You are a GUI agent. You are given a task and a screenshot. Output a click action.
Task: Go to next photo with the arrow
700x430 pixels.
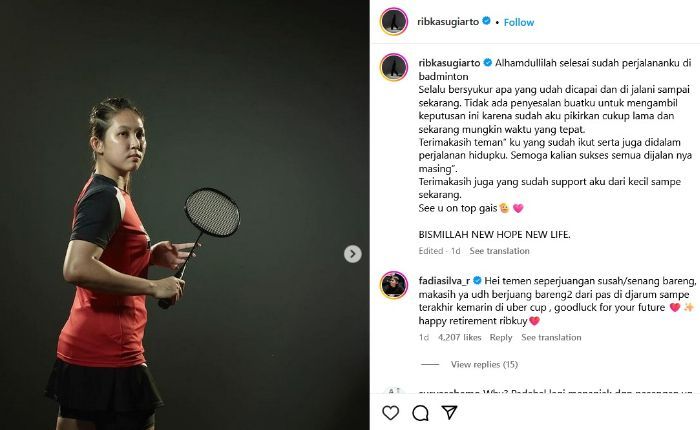tap(353, 254)
